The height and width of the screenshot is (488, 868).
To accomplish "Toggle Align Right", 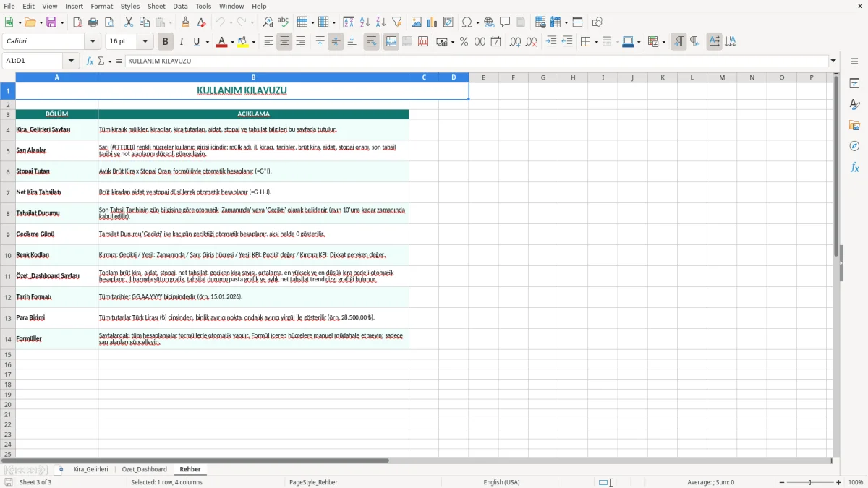I will pos(300,42).
